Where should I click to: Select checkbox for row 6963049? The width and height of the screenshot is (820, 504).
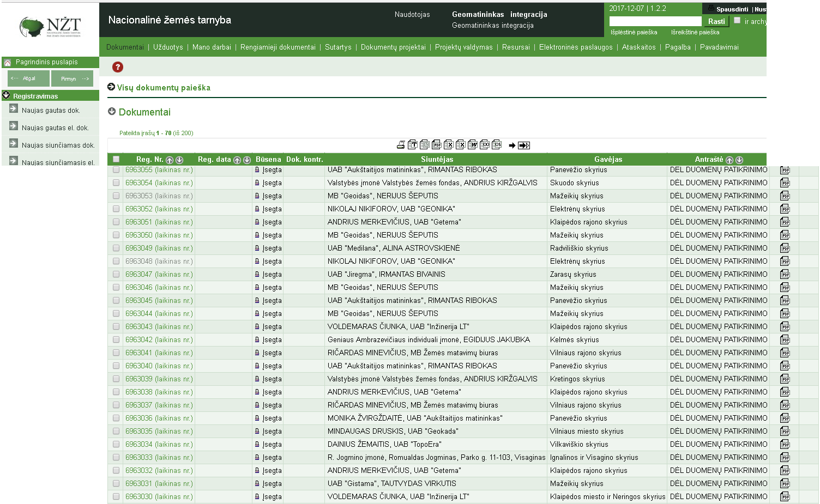coord(116,248)
